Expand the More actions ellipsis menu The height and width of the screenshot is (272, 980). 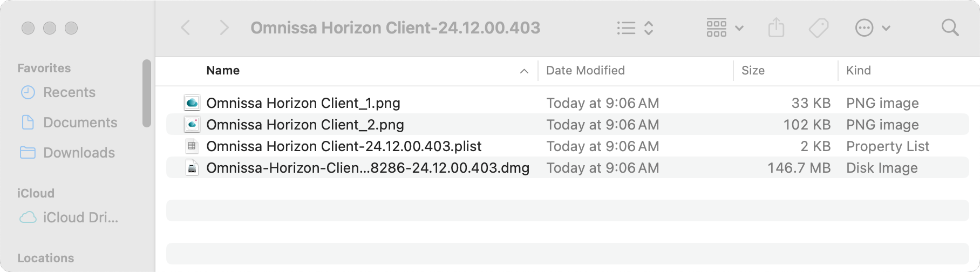872,28
